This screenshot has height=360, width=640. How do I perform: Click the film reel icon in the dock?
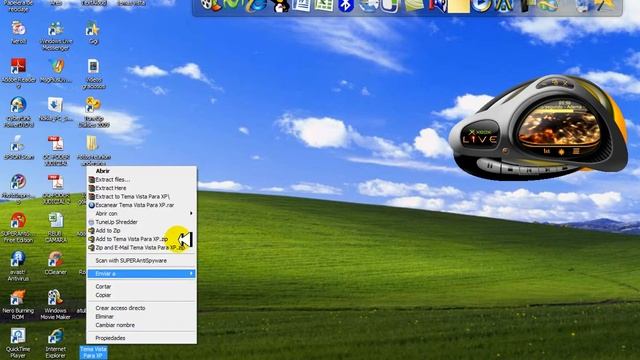pos(211,5)
